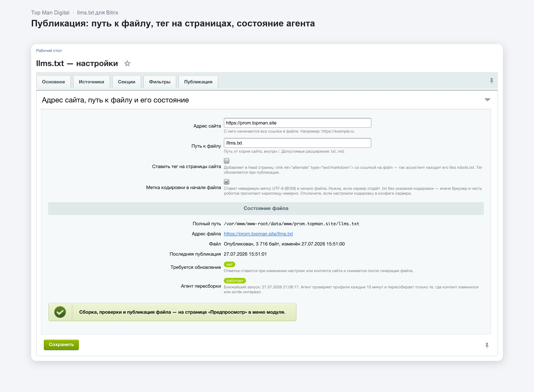
Task: Select the Фильтры tab
Action: [160, 82]
